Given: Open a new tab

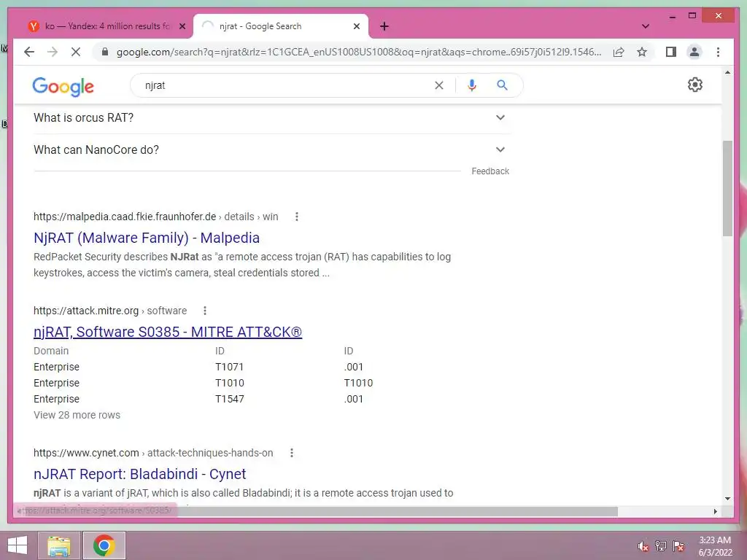Looking at the screenshot, I should (x=384, y=26).
